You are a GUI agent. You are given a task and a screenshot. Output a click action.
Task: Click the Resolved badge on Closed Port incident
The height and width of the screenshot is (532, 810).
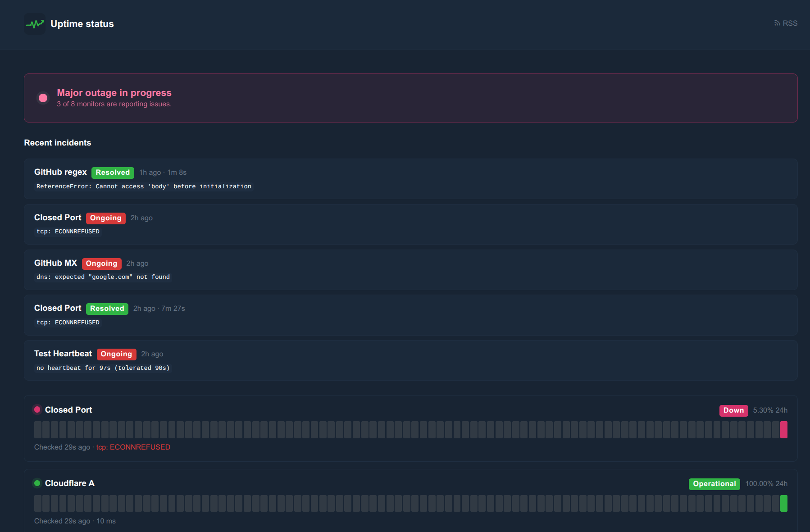(x=107, y=309)
